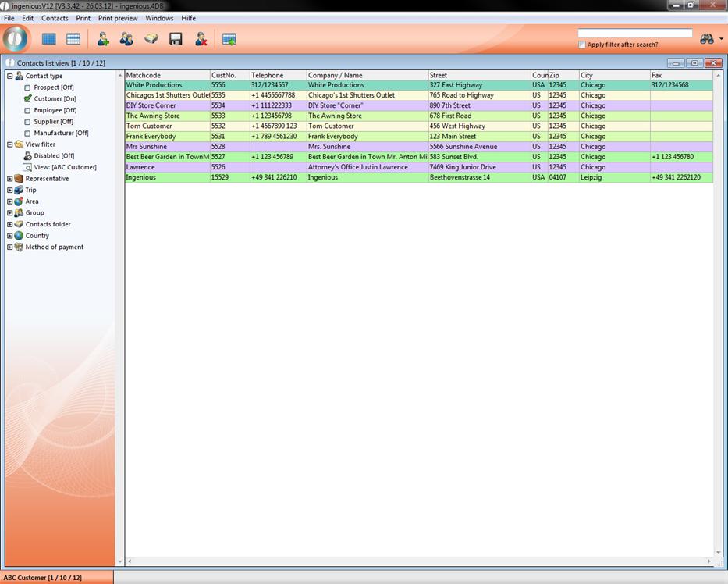Viewport: 728px width, 584px height.
Task: Expand the Method of payment node
Action: tap(10, 247)
